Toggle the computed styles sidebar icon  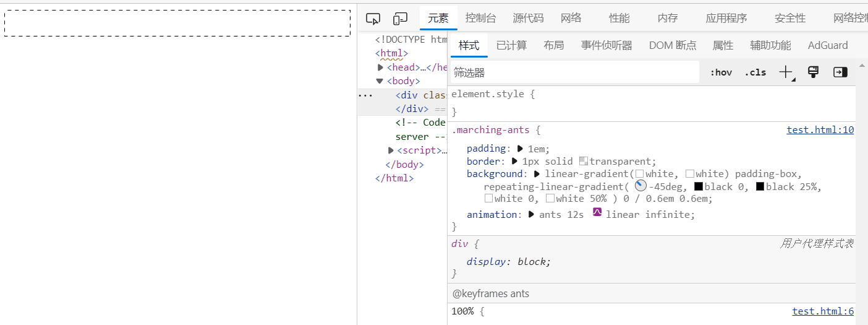[x=840, y=72]
